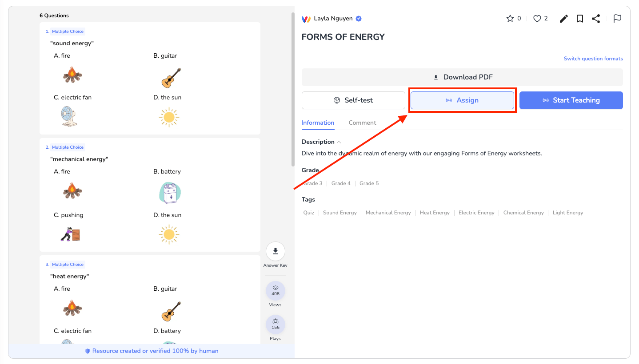The image size is (639, 364).
Task: Edit the worksheet using the pencil icon
Action: tap(563, 19)
